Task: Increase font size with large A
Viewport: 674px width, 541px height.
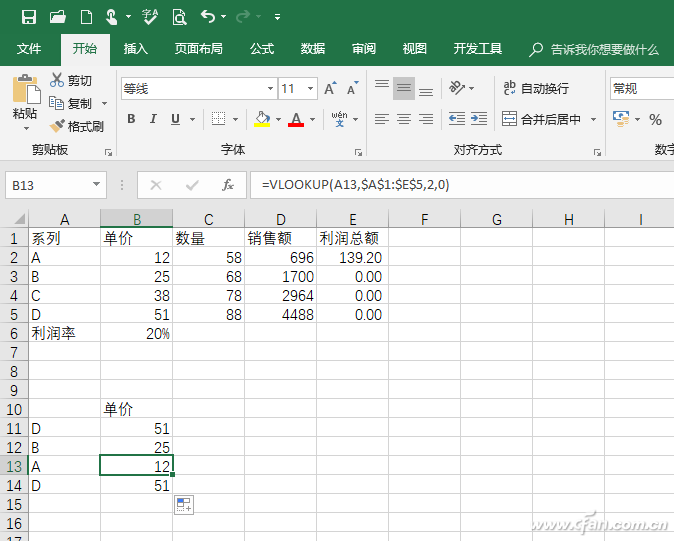Action: (330, 89)
